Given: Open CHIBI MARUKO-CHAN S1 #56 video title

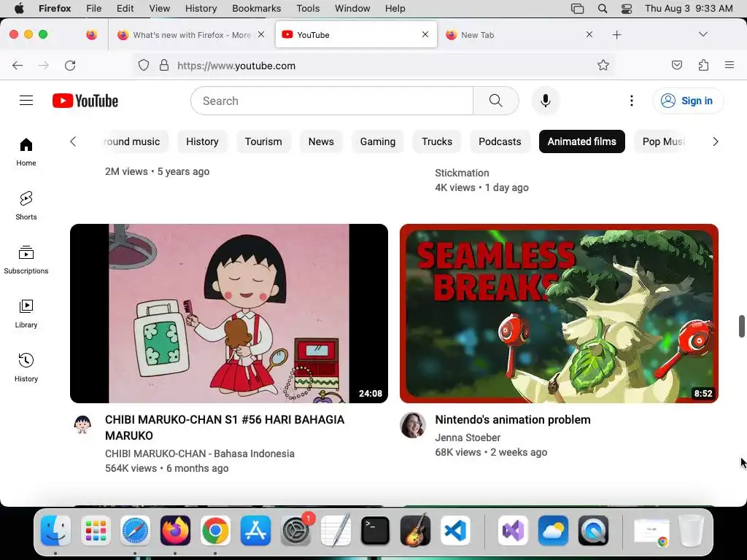Looking at the screenshot, I should pos(225,427).
